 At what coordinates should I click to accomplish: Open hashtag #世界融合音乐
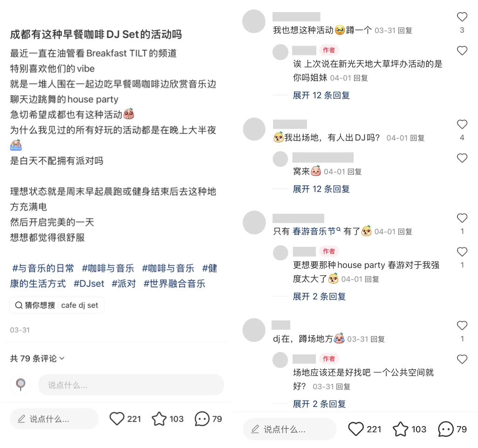174,284
